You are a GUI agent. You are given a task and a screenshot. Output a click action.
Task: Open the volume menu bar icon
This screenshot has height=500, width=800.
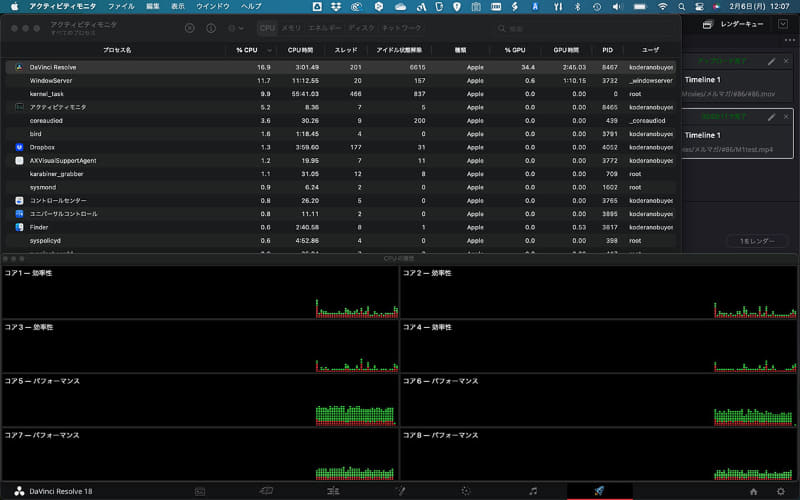pyautogui.click(x=617, y=6)
